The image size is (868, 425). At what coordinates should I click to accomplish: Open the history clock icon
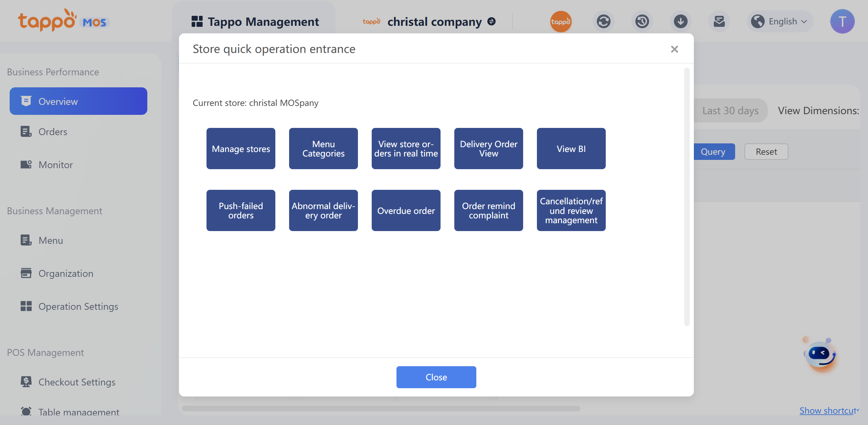pyautogui.click(x=642, y=21)
